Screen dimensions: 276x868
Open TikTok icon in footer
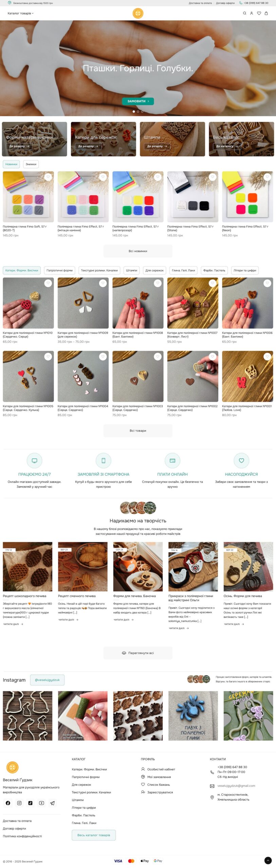[x=30, y=803]
